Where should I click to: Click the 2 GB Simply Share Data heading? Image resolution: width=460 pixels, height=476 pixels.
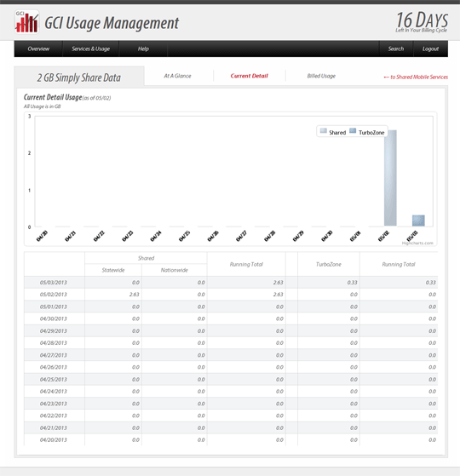tap(79, 77)
